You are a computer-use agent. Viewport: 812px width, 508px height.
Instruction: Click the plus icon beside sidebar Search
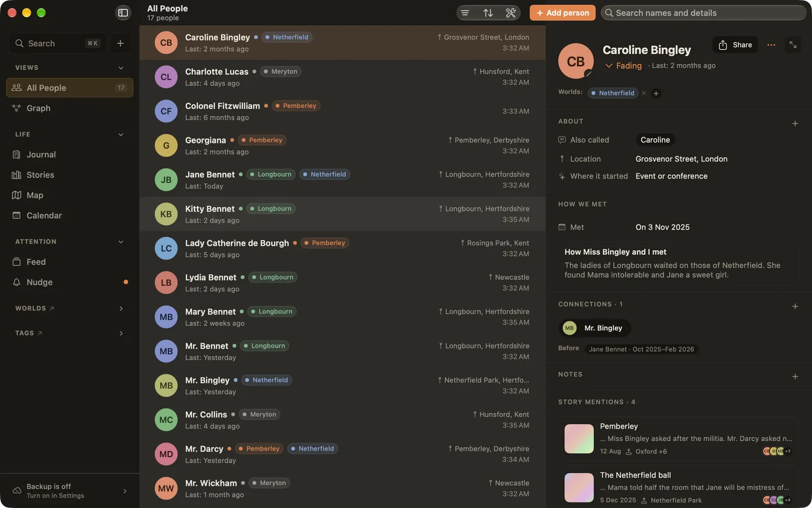click(x=120, y=43)
